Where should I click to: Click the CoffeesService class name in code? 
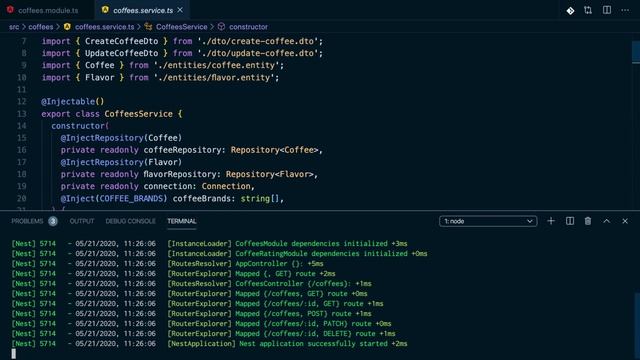tap(138, 114)
